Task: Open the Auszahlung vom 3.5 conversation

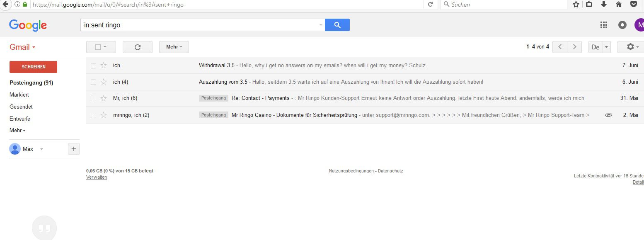Action: pyautogui.click(x=223, y=82)
